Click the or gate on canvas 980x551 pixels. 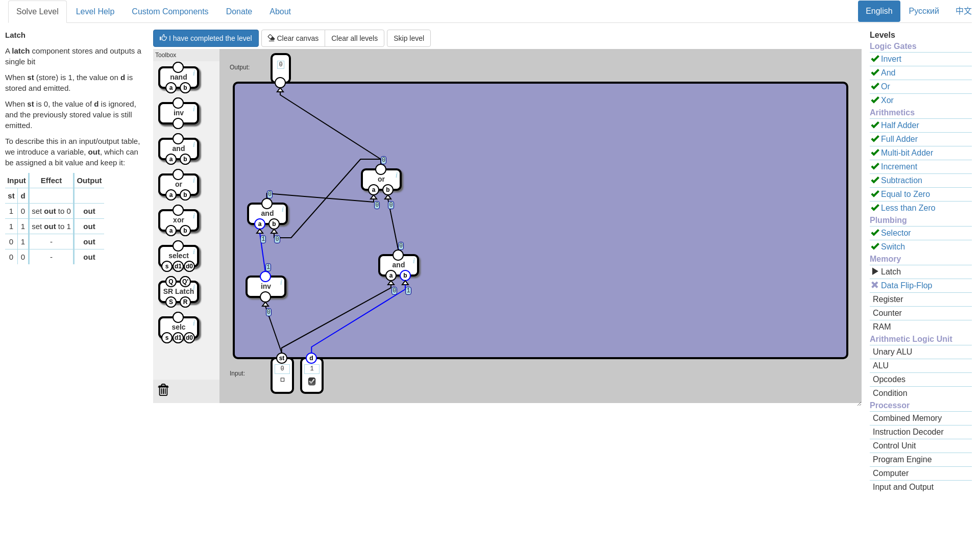pos(381,180)
